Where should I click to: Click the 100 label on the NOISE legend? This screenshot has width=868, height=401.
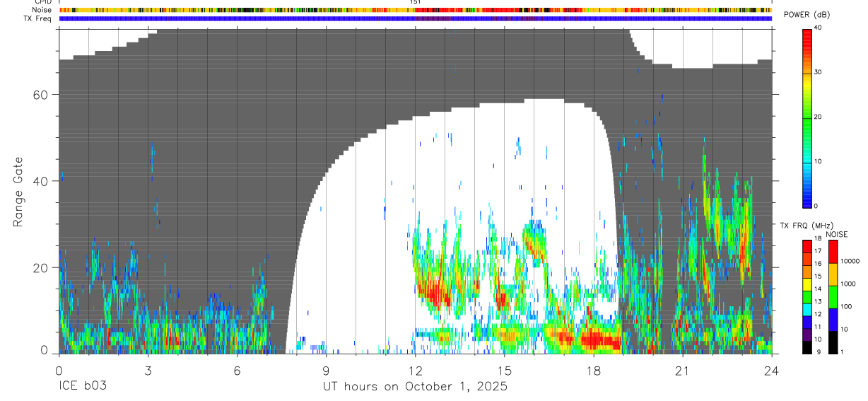pos(845,306)
